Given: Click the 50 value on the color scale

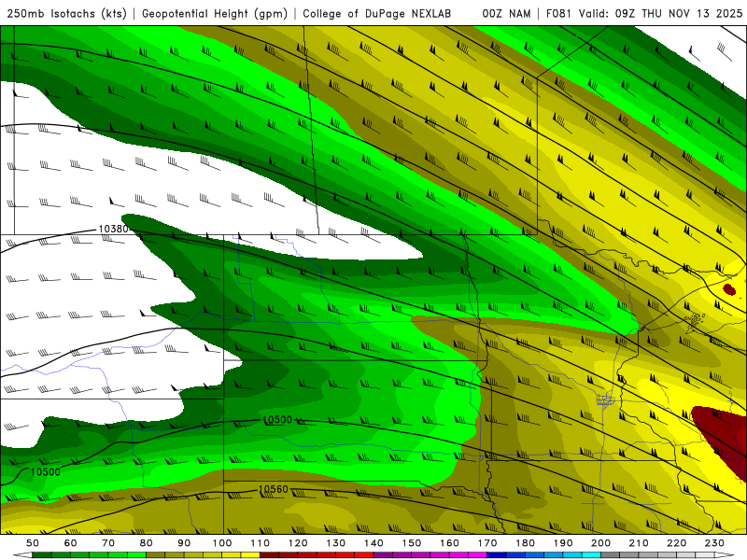Looking at the screenshot, I should 33,543.
